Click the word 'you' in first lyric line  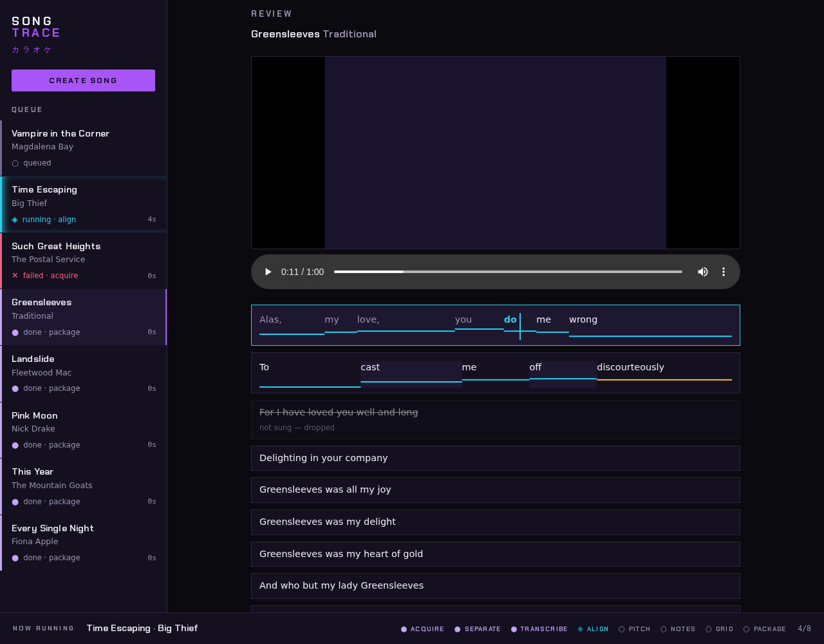pos(464,319)
